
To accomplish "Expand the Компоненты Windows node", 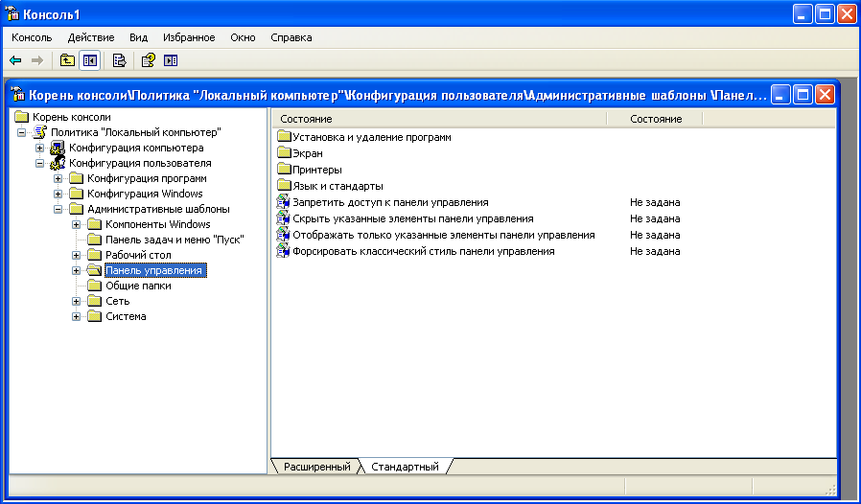I will (x=77, y=224).
